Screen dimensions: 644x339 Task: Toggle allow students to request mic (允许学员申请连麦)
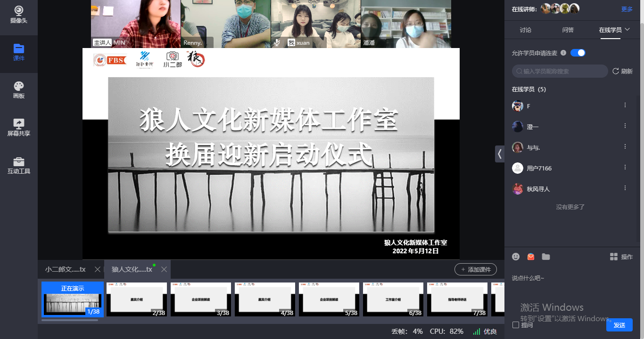tap(578, 53)
